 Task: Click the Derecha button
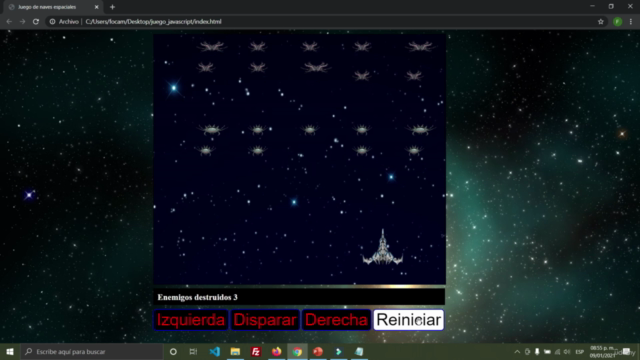point(336,320)
